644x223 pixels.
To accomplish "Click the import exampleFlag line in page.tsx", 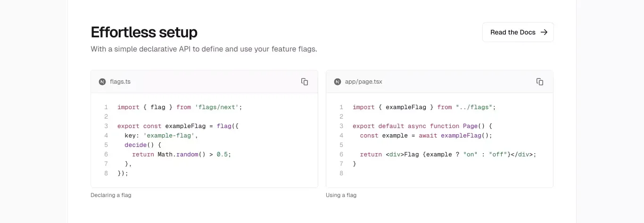I will (424, 107).
